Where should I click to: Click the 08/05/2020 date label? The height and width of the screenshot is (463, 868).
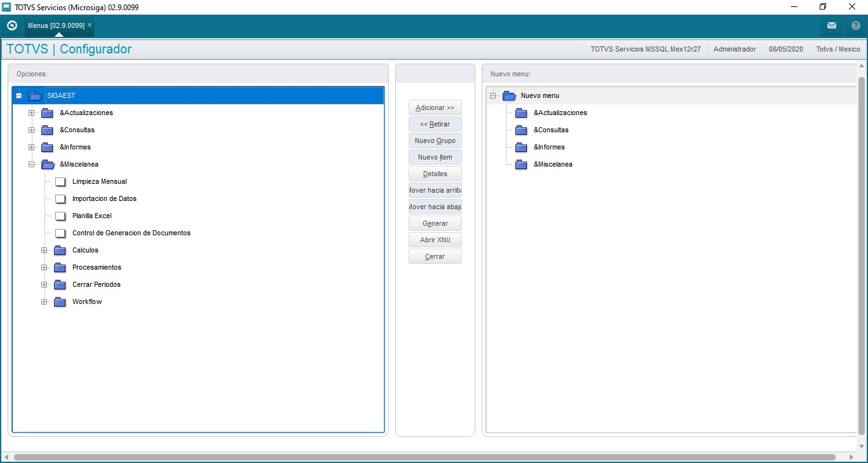pyautogui.click(x=786, y=49)
